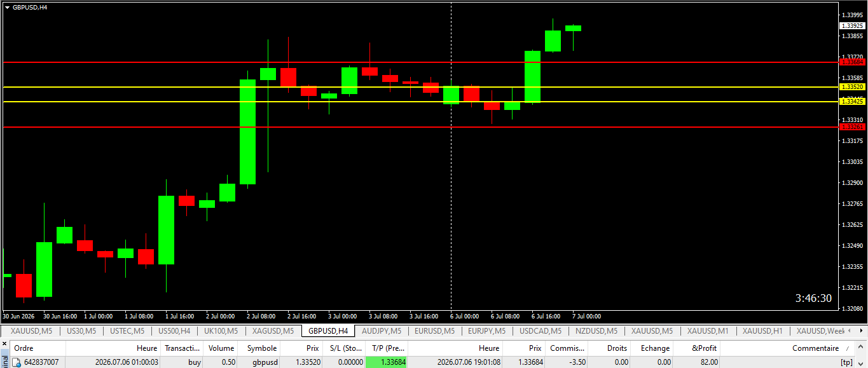This screenshot has height=368, width=868.
Task: Click the right arrow to scroll chart tabs
Action: (x=862, y=331)
